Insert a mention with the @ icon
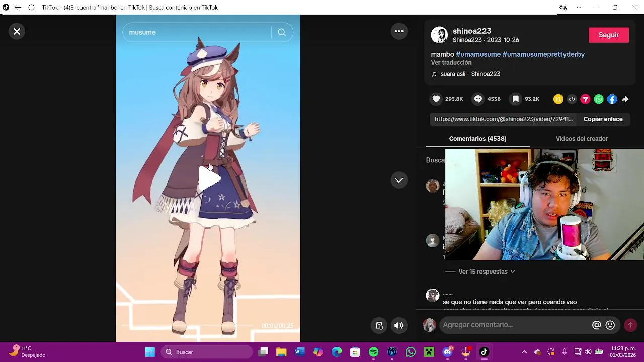644x362 pixels. tap(597, 325)
